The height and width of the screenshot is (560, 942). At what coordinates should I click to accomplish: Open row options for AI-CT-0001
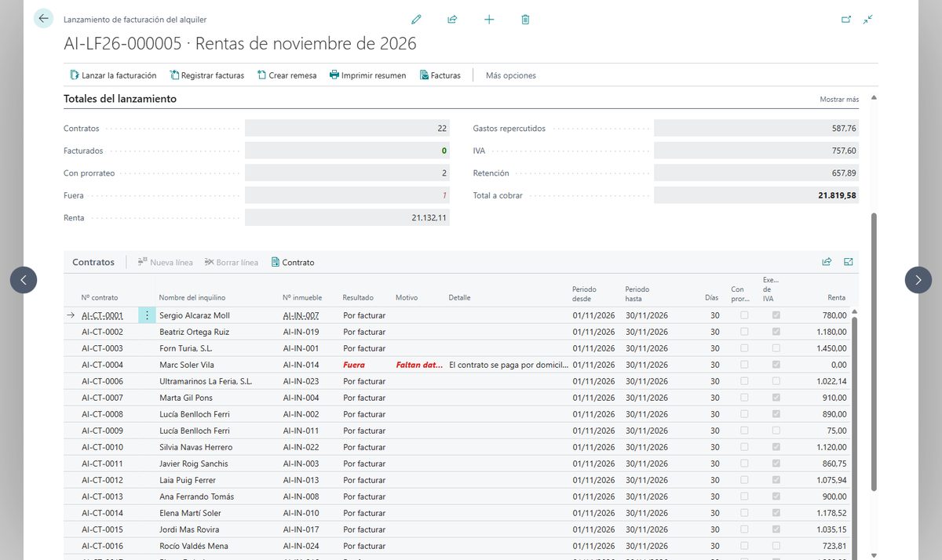[x=148, y=315]
